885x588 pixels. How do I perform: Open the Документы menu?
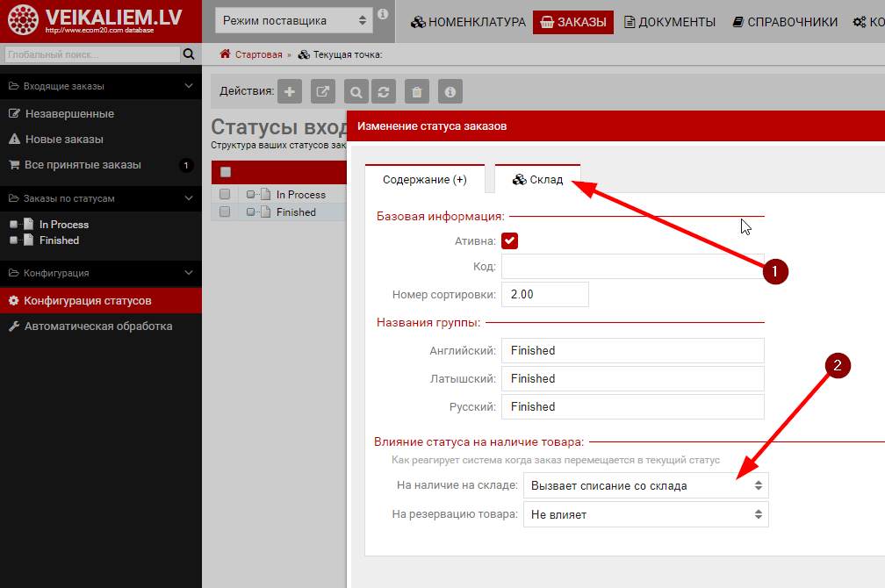pyautogui.click(x=670, y=22)
